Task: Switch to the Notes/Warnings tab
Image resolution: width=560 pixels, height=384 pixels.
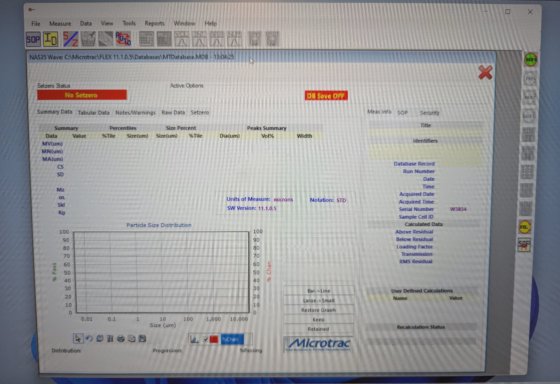Action: [135, 113]
